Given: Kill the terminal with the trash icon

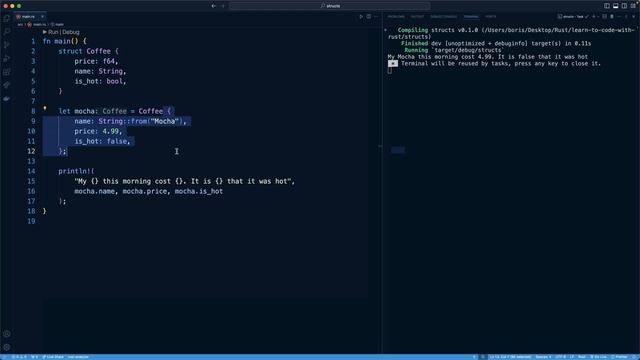Looking at the screenshot, I should [612, 17].
